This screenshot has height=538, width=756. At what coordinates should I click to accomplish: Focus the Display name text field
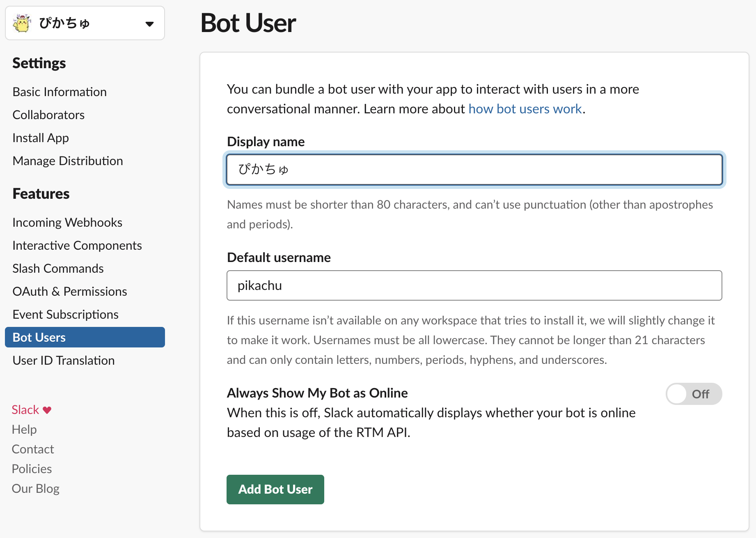click(474, 170)
